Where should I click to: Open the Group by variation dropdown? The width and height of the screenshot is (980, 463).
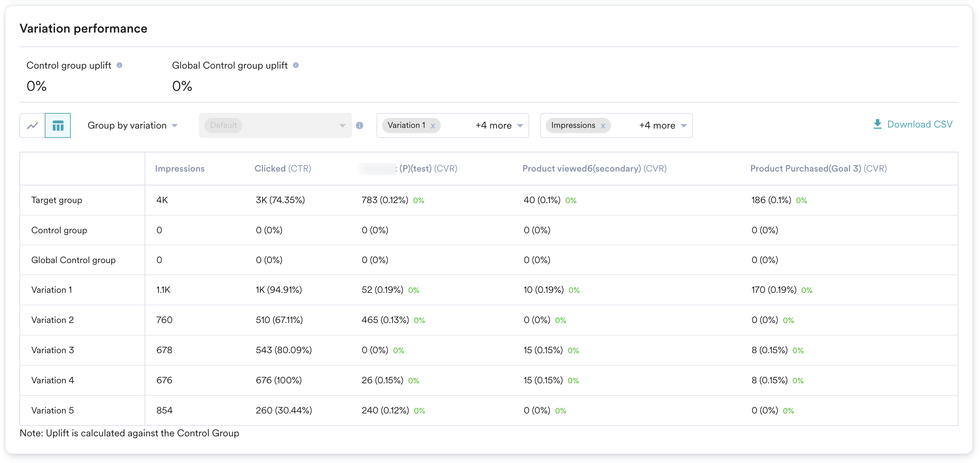click(x=132, y=125)
